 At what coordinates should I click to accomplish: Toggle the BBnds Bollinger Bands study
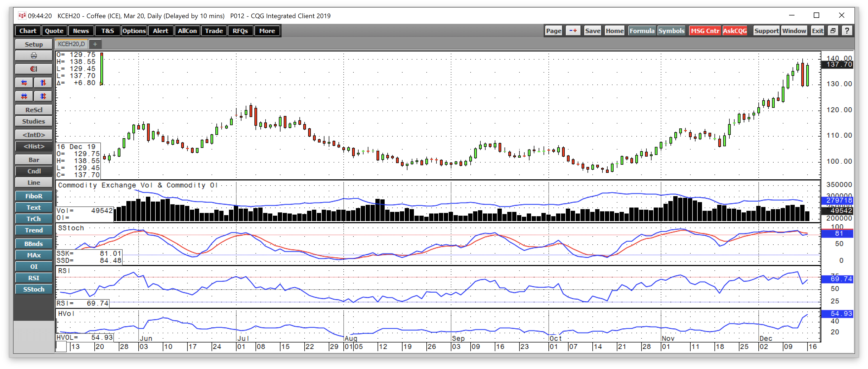[x=34, y=244]
